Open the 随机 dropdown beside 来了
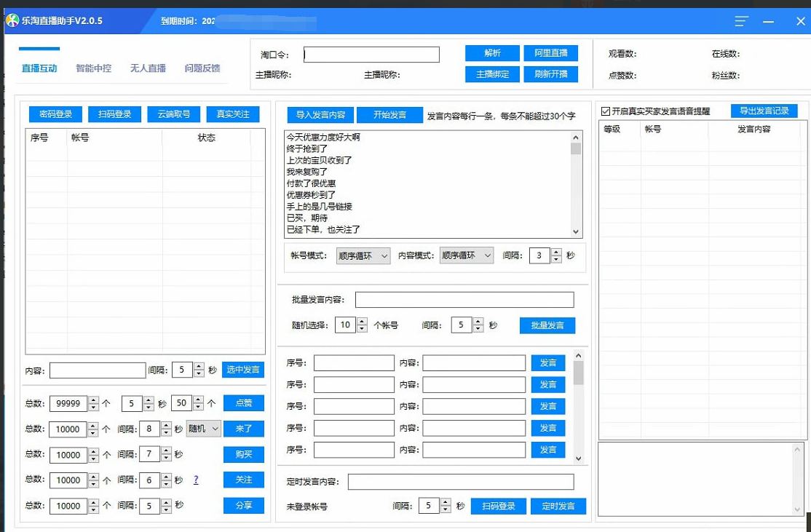This screenshot has height=532, width=811. tap(204, 429)
